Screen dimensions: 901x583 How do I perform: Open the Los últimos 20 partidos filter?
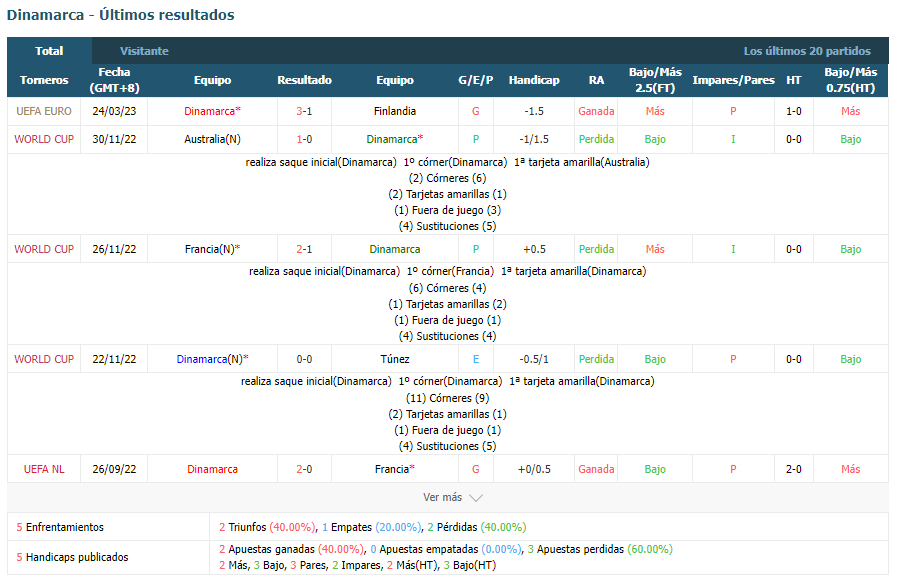[x=807, y=51]
